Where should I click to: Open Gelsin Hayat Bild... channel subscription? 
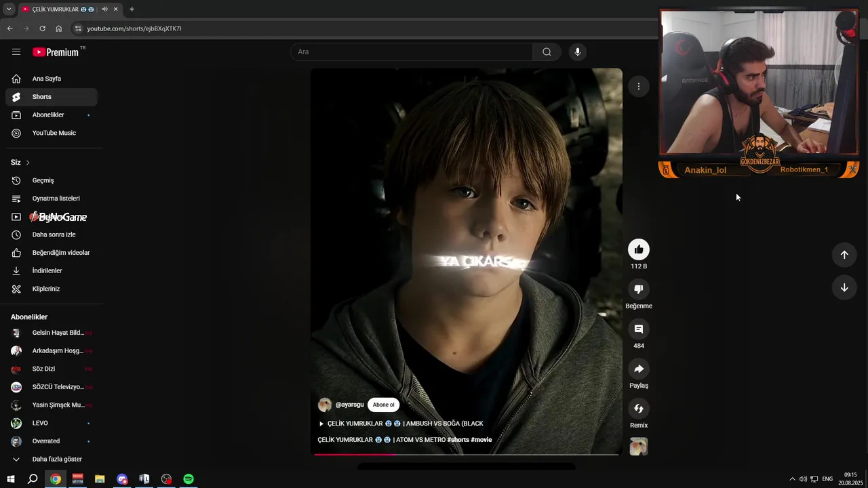(52, 333)
